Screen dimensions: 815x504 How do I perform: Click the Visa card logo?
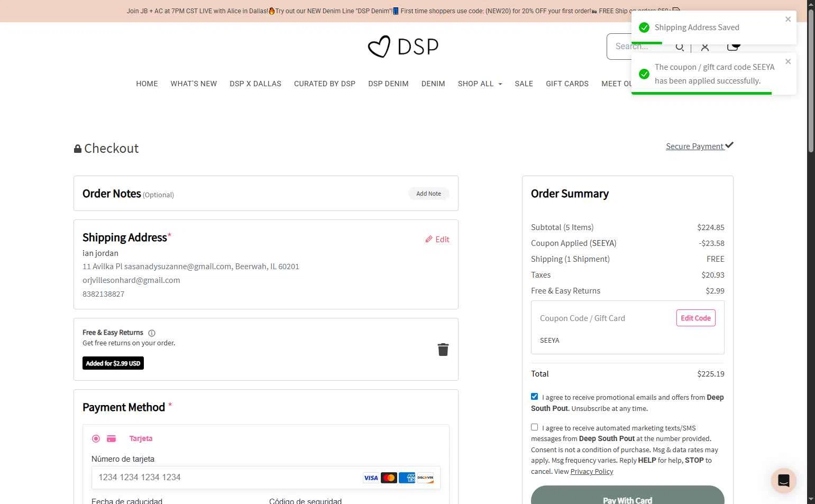coord(371,478)
